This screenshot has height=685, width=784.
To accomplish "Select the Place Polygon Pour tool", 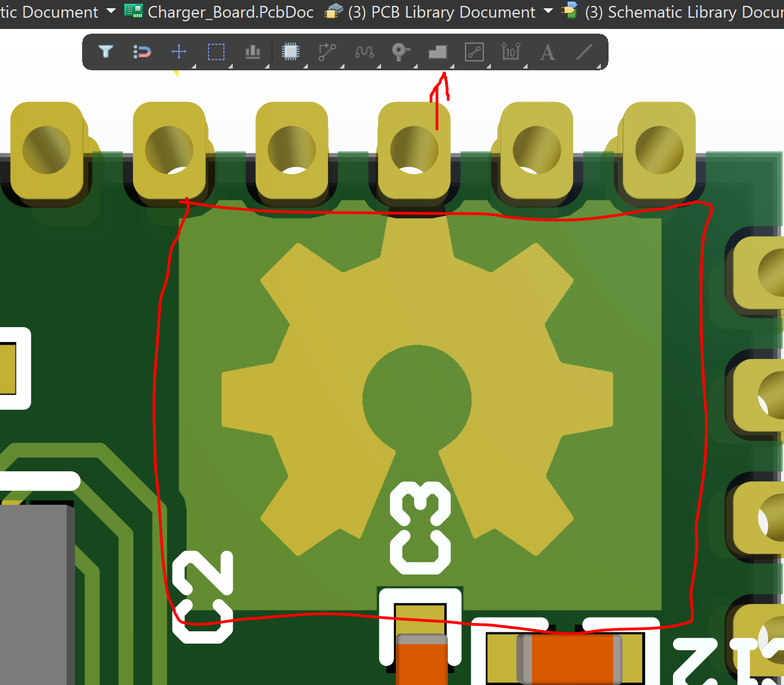I will (438, 53).
